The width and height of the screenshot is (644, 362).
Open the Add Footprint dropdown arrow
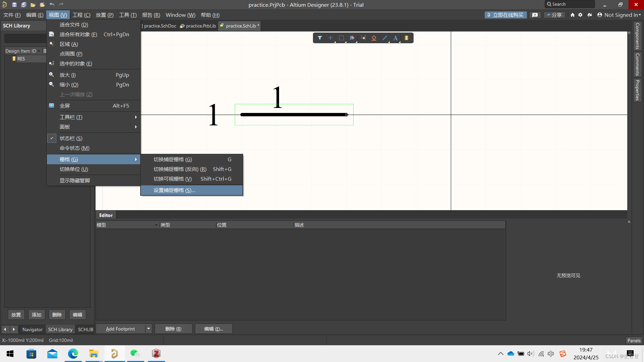click(149, 329)
